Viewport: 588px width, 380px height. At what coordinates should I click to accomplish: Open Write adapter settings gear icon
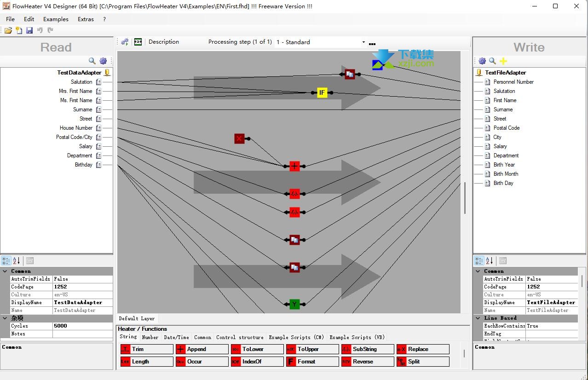tap(482, 61)
